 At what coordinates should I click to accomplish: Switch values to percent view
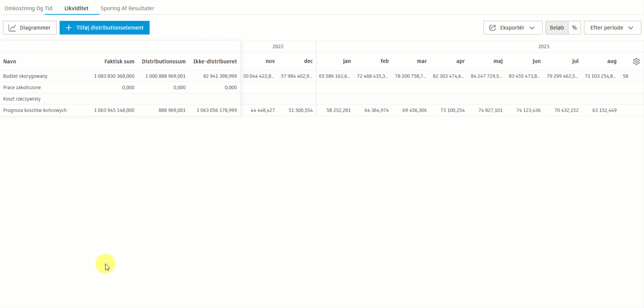point(574,28)
